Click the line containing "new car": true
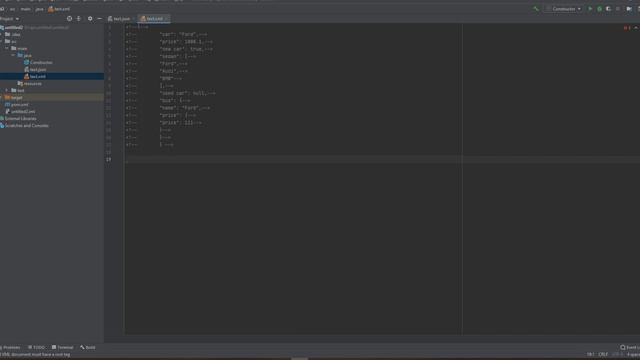The image size is (640, 360). point(186,49)
